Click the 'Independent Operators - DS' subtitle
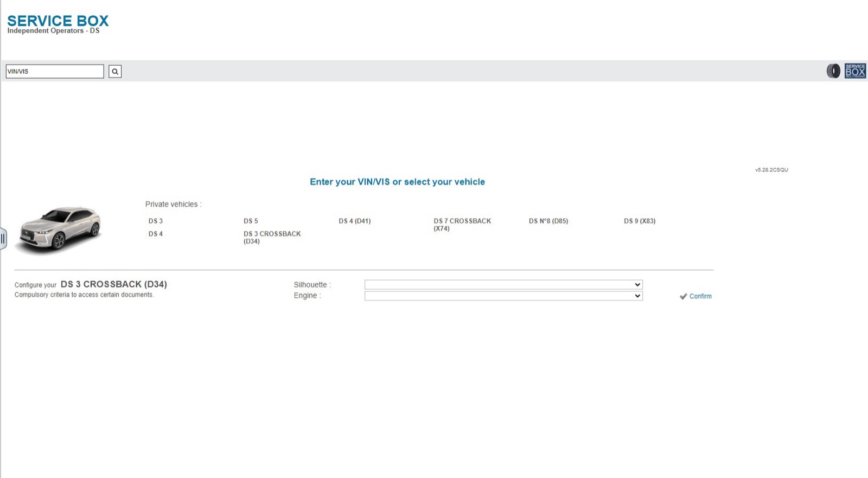Screen dimensions: 868x478 (x=53, y=31)
